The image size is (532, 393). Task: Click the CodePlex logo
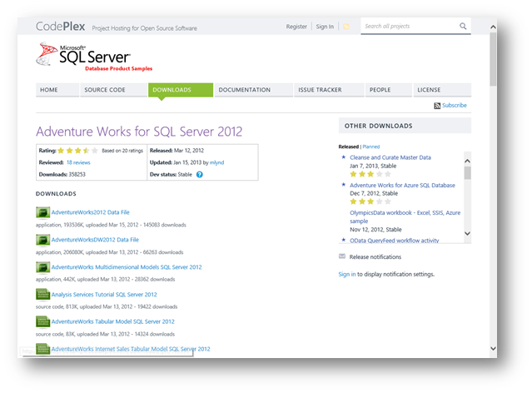click(61, 27)
